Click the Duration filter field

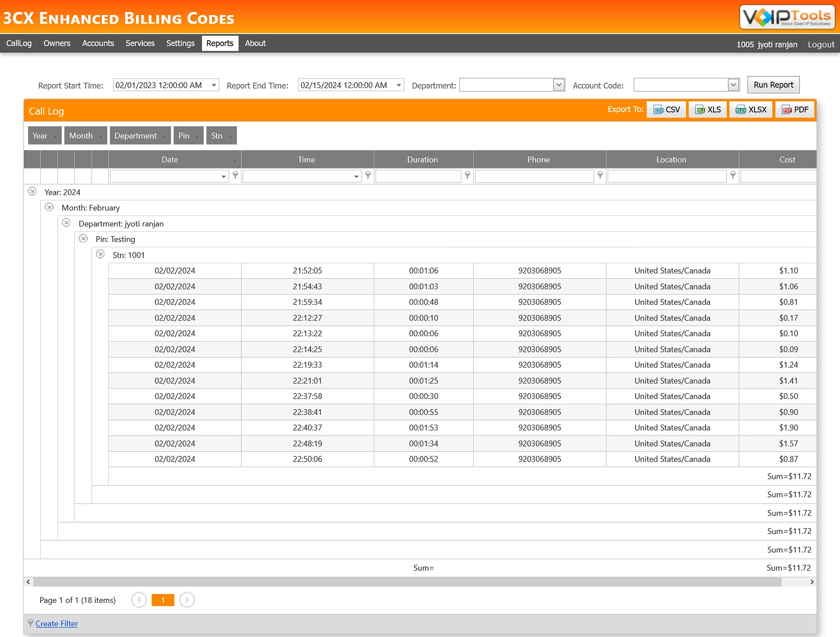click(418, 176)
